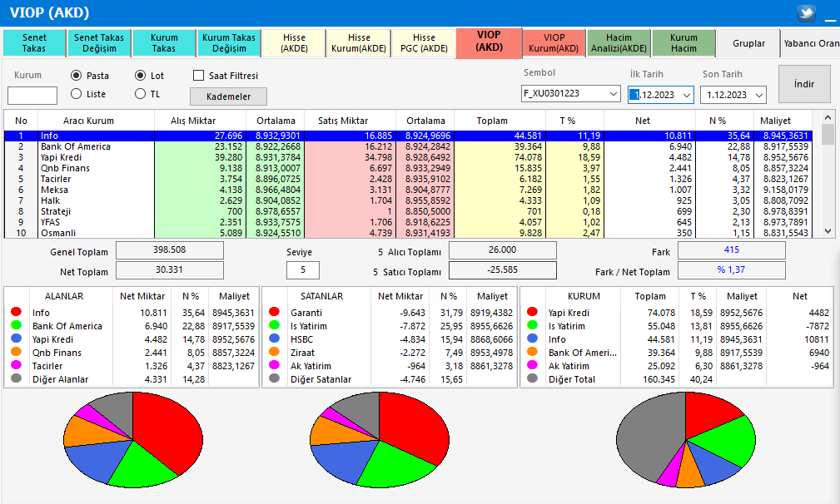Open the Yabancı Oran tab
Image resolution: width=840 pixels, height=504 pixels.
[x=811, y=42]
